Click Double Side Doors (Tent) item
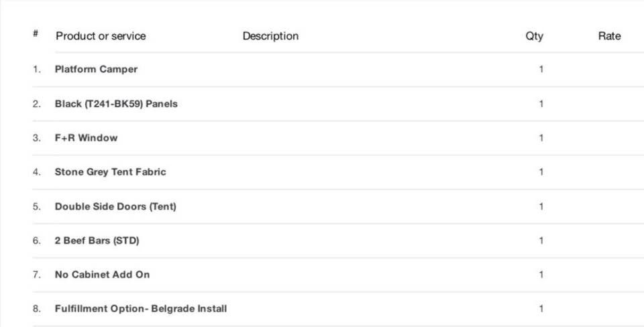Screen dimensions: 644x327 click(x=116, y=206)
